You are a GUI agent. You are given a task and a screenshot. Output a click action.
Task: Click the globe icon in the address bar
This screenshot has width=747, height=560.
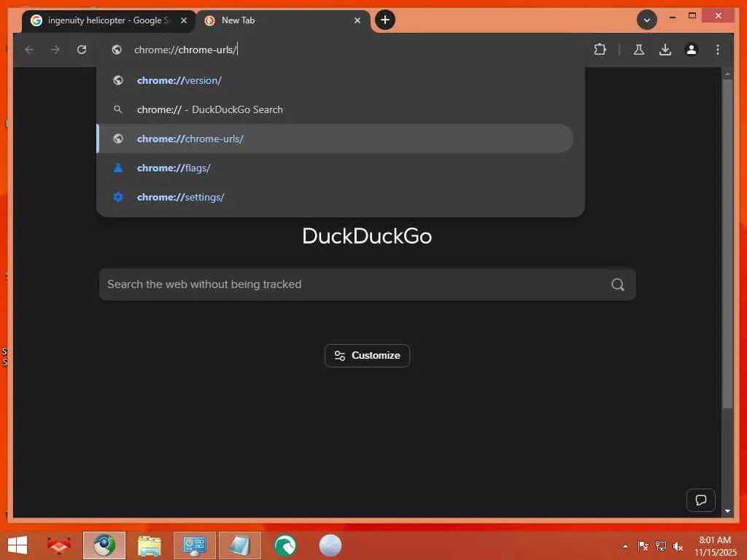pos(117,50)
